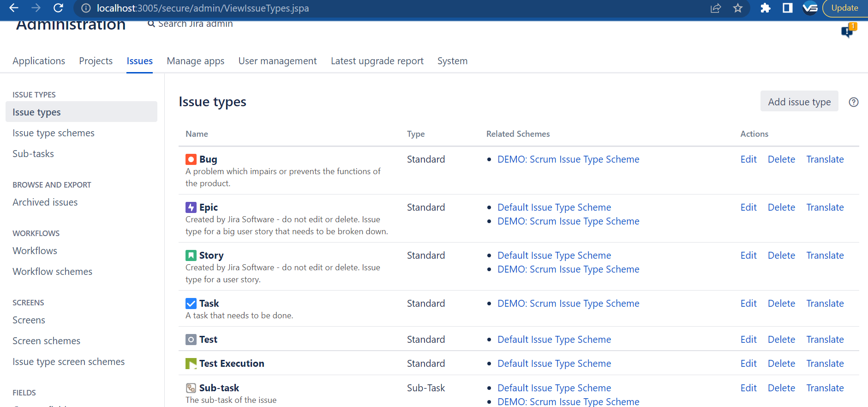Open the System admin tab

tap(452, 61)
